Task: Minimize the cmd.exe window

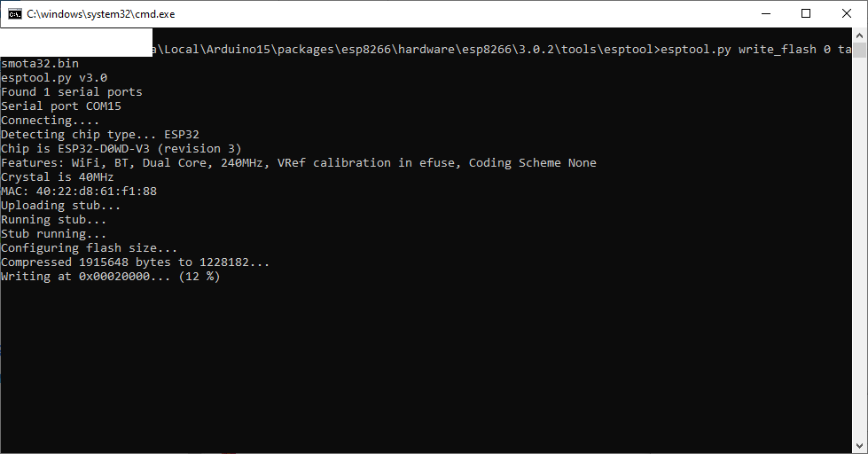Action: tap(766, 14)
